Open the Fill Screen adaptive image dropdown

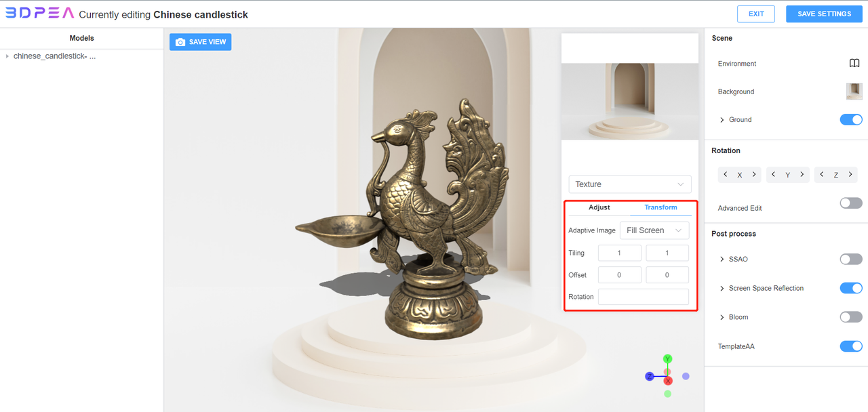point(654,230)
